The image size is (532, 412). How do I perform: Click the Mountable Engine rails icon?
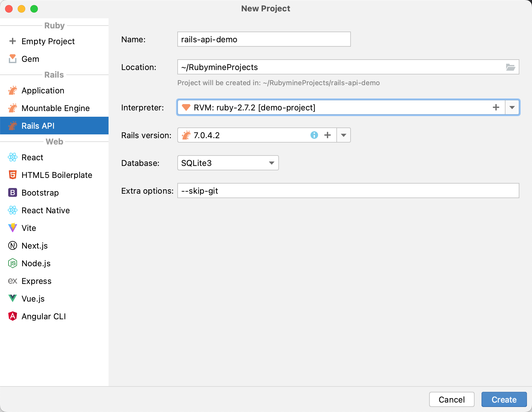point(13,108)
